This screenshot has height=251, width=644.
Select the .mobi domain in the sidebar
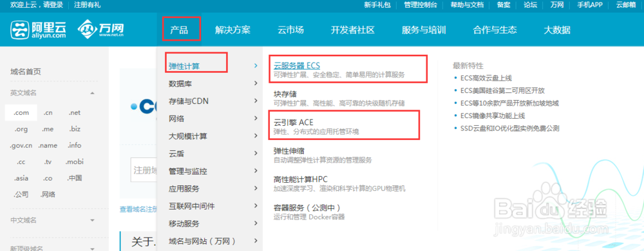click(74, 162)
